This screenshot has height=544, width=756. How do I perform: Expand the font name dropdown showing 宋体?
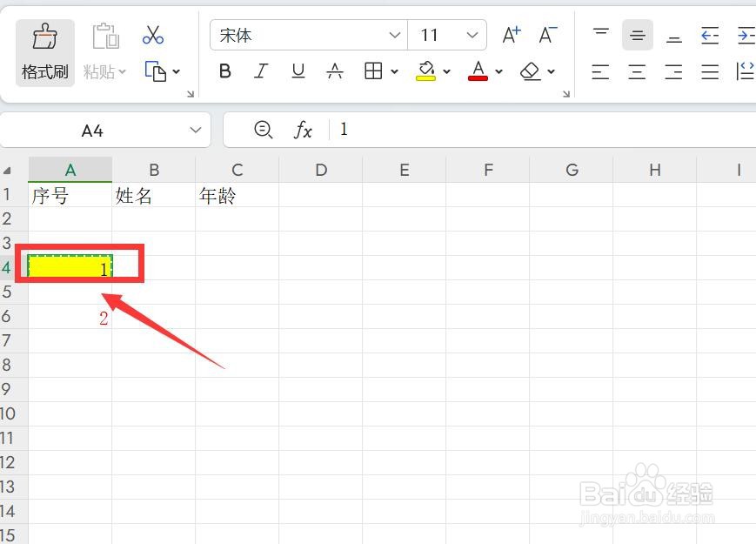(x=396, y=35)
